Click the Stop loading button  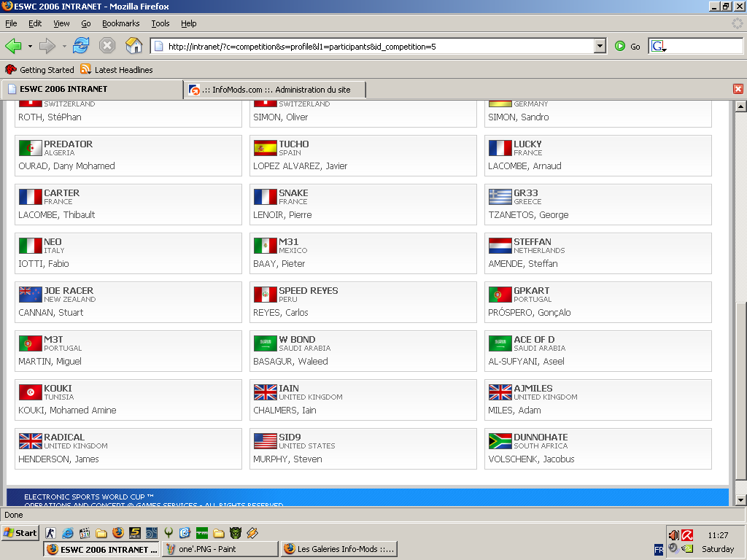(x=107, y=46)
